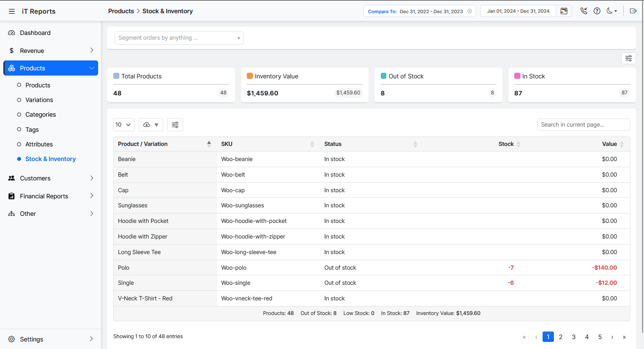Click the table column settings icon

click(x=175, y=125)
